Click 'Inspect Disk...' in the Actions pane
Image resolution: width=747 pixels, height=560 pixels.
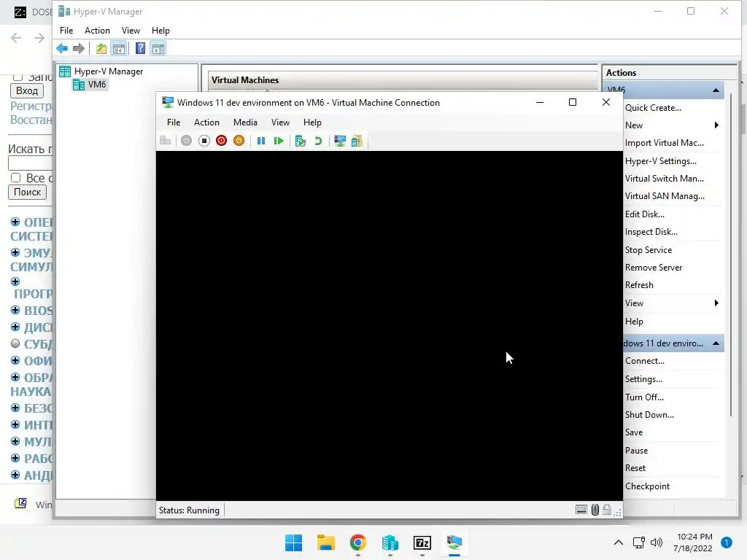tap(651, 232)
